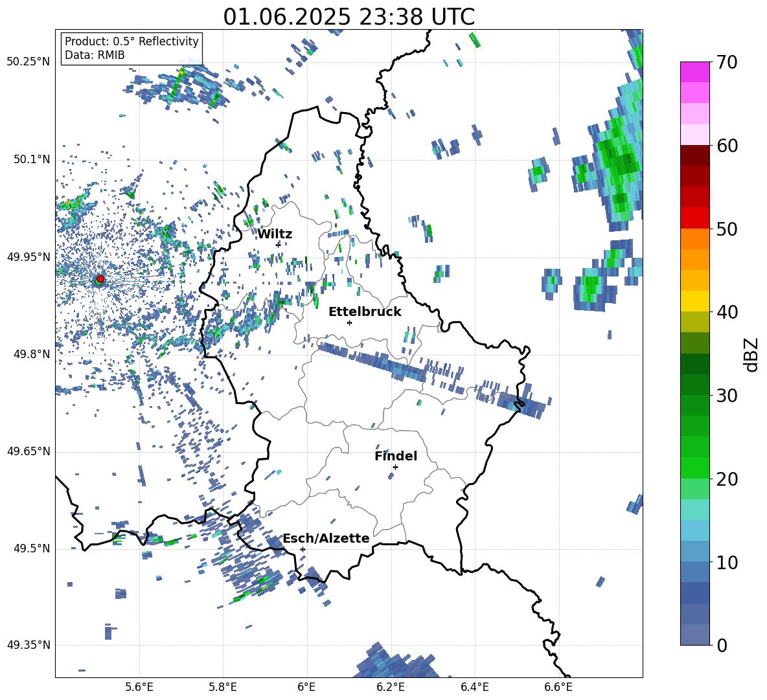The width and height of the screenshot is (767, 700).
Task: Select the Esch/Alzette city label
Action: pos(326,538)
